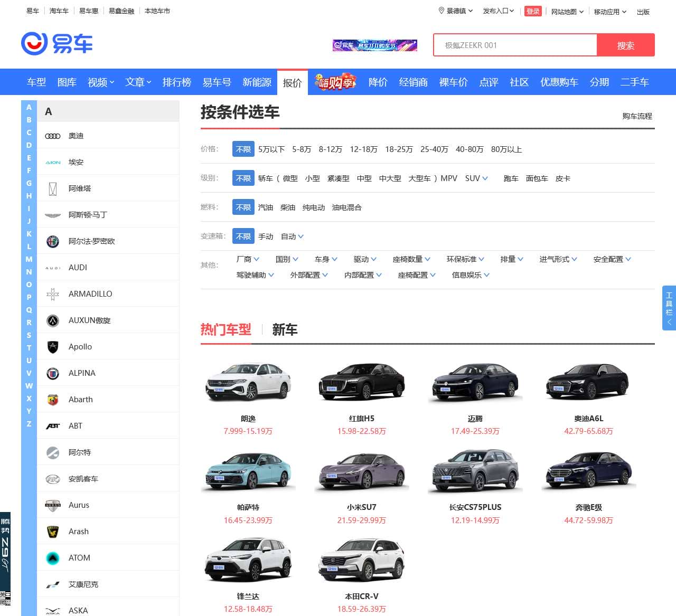Screen dimensions: 676x616
Task: Expand the SUV class dropdown
Action: click(x=476, y=178)
